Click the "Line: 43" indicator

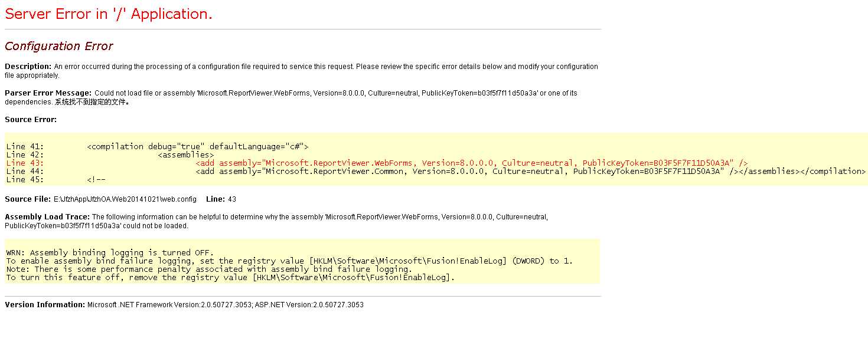pyautogui.click(x=221, y=199)
